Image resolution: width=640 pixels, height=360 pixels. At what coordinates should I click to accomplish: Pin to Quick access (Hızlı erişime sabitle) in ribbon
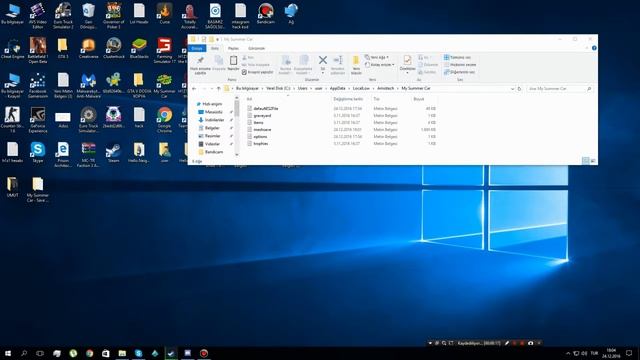200,64
